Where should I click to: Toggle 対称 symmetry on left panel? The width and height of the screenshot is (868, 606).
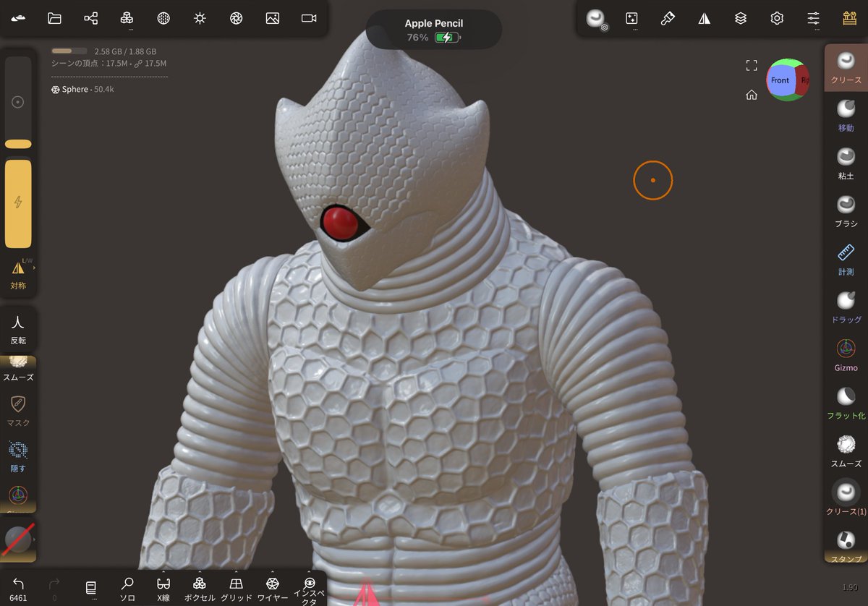[x=18, y=274]
